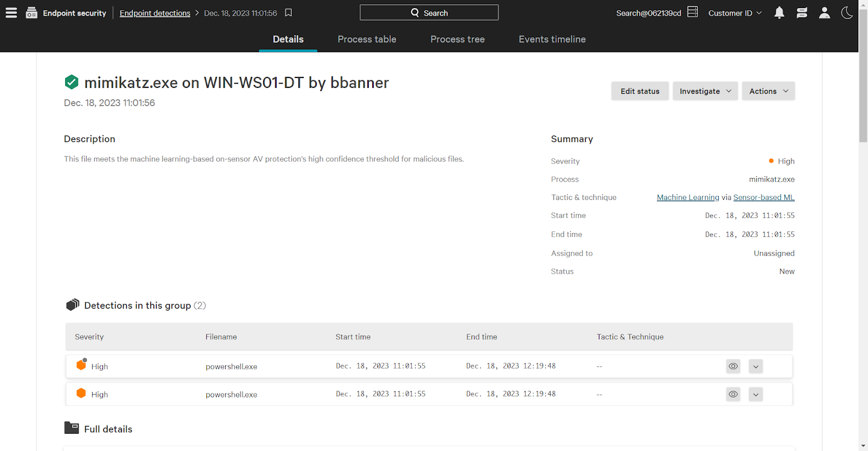Click the Endpoint security title

coord(74,13)
